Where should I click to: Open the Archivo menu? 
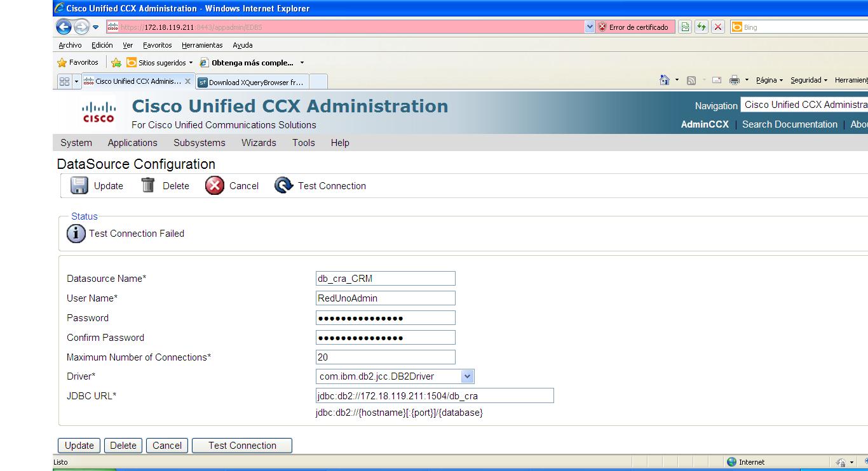[x=70, y=45]
